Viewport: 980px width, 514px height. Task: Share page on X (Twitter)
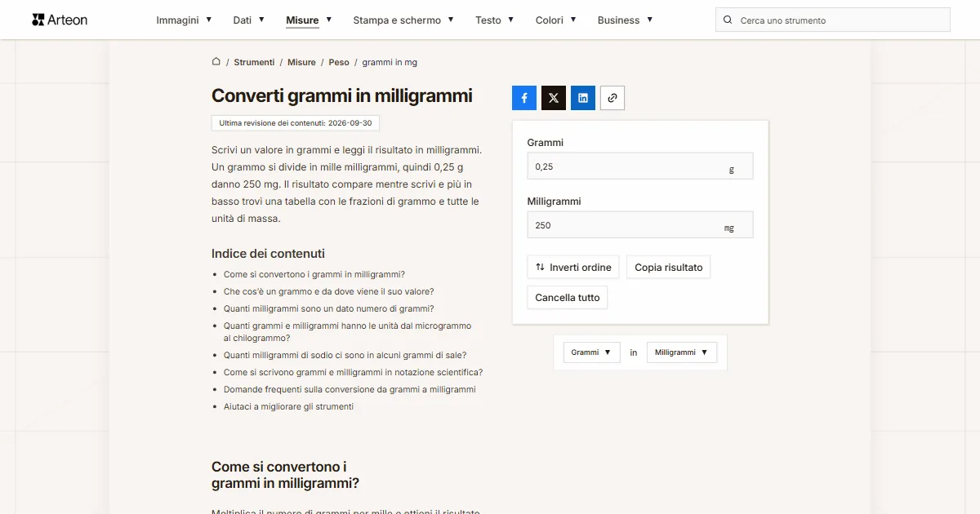coord(554,98)
